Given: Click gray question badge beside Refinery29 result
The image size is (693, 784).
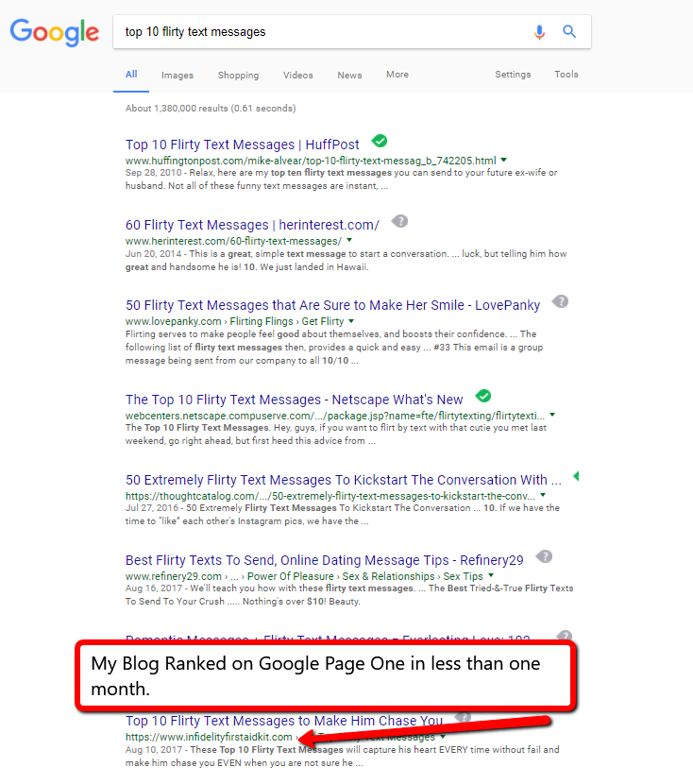Looking at the screenshot, I should click(544, 556).
